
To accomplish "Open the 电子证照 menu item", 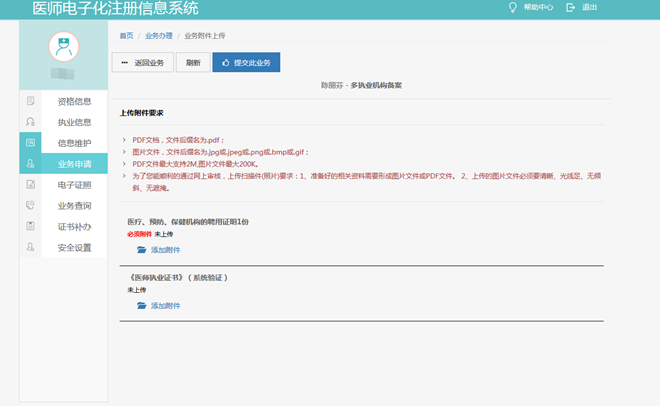I will pyautogui.click(x=74, y=185).
